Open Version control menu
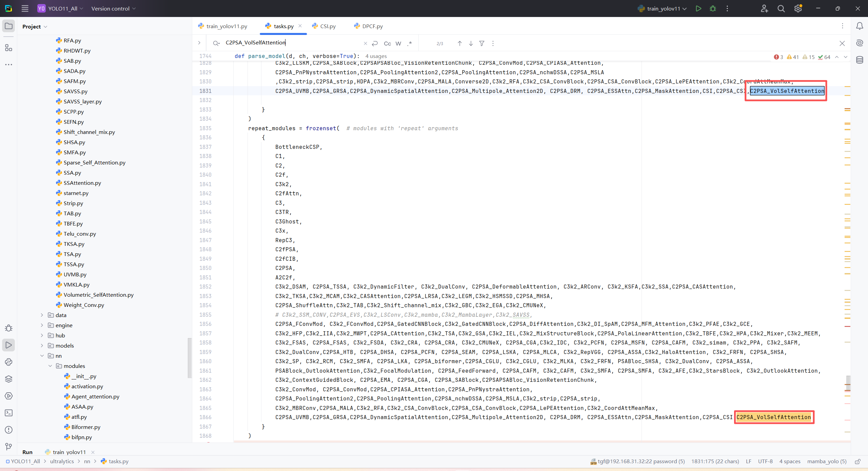 (x=113, y=8)
